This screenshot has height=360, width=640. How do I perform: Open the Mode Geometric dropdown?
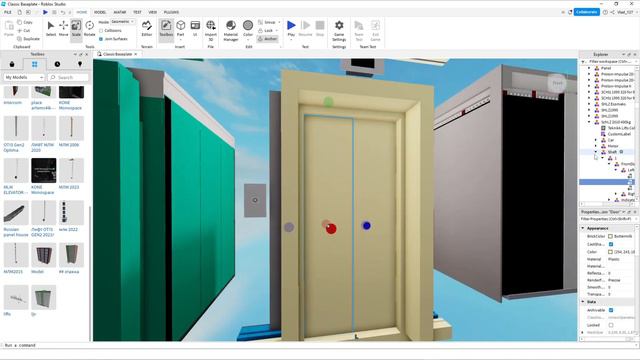[122, 22]
